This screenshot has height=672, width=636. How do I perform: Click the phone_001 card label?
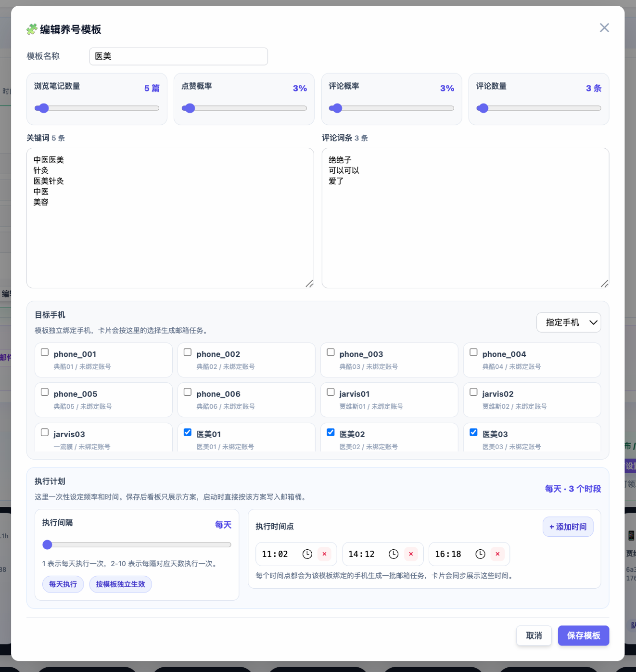[75, 354]
